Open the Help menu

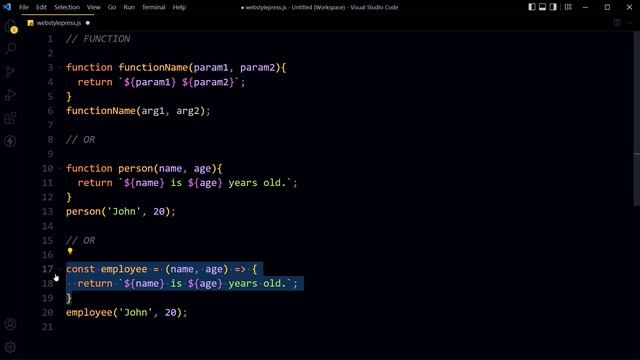(x=179, y=7)
